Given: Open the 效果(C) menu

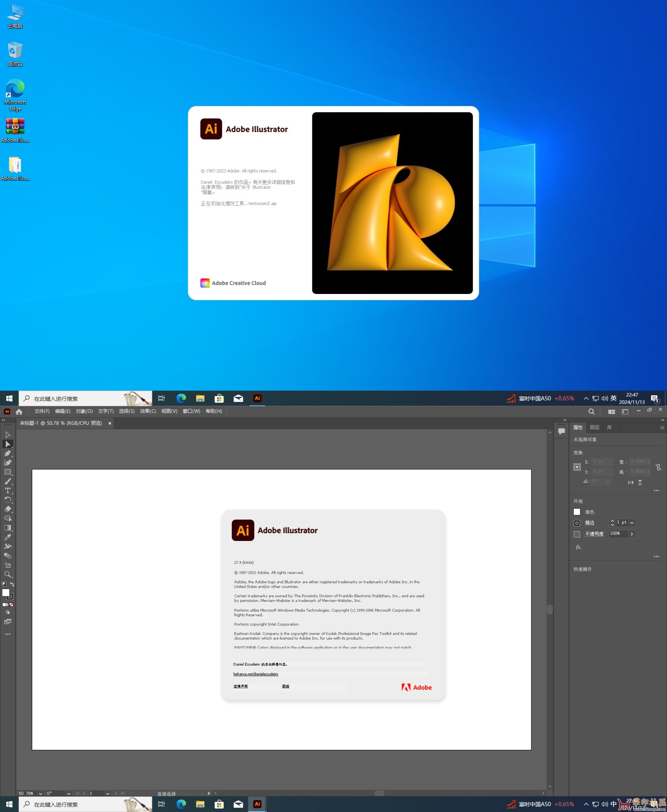Looking at the screenshot, I should pyautogui.click(x=148, y=411).
